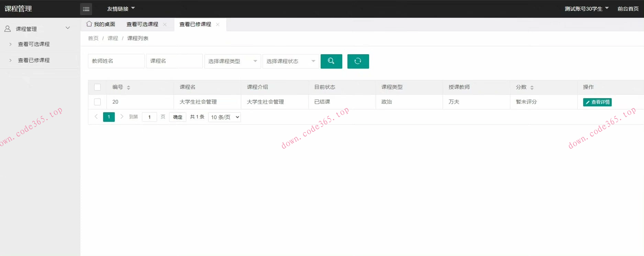
Task: Click the magnifier search button
Action: point(331,61)
